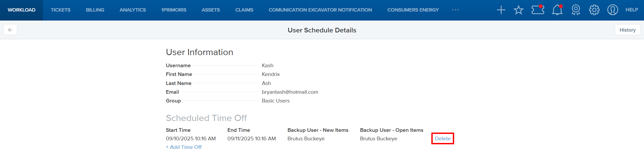Click the award ribbon icon

pyautogui.click(x=576, y=10)
